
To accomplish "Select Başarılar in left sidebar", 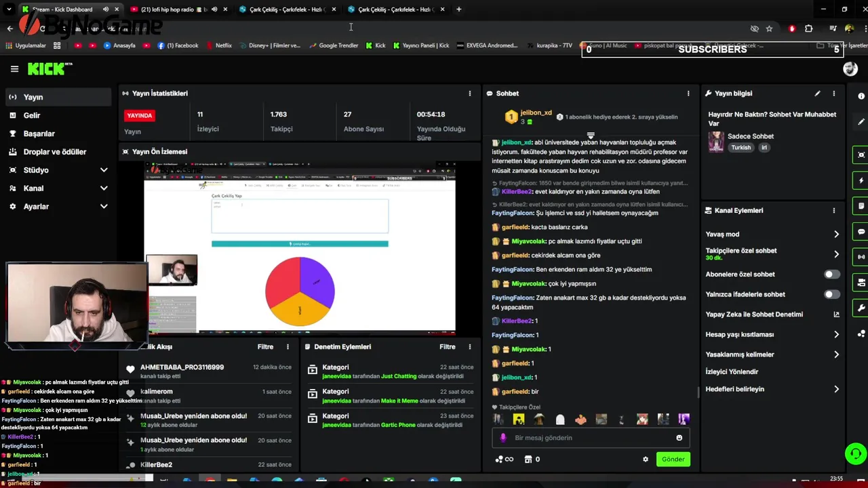I will (57, 134).
